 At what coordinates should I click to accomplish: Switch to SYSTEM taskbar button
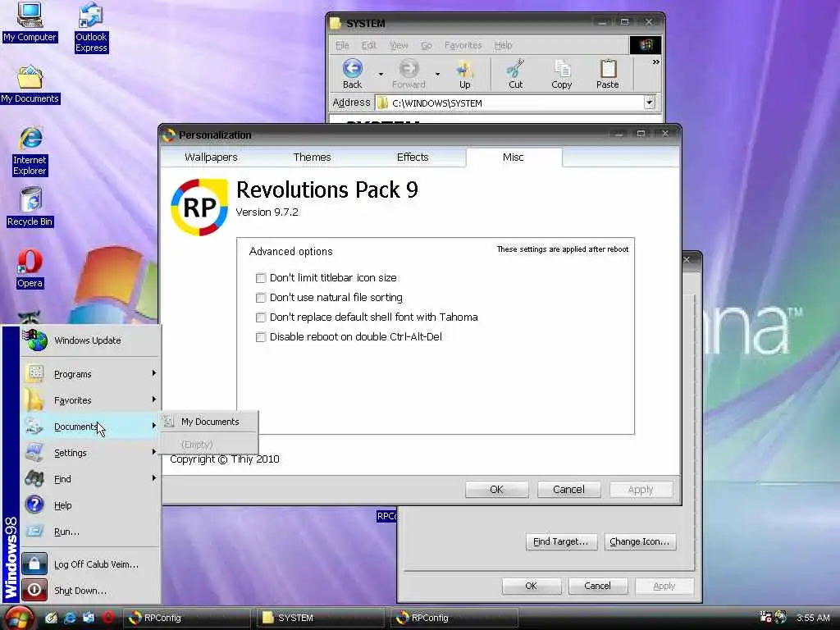tap(321, 618)
